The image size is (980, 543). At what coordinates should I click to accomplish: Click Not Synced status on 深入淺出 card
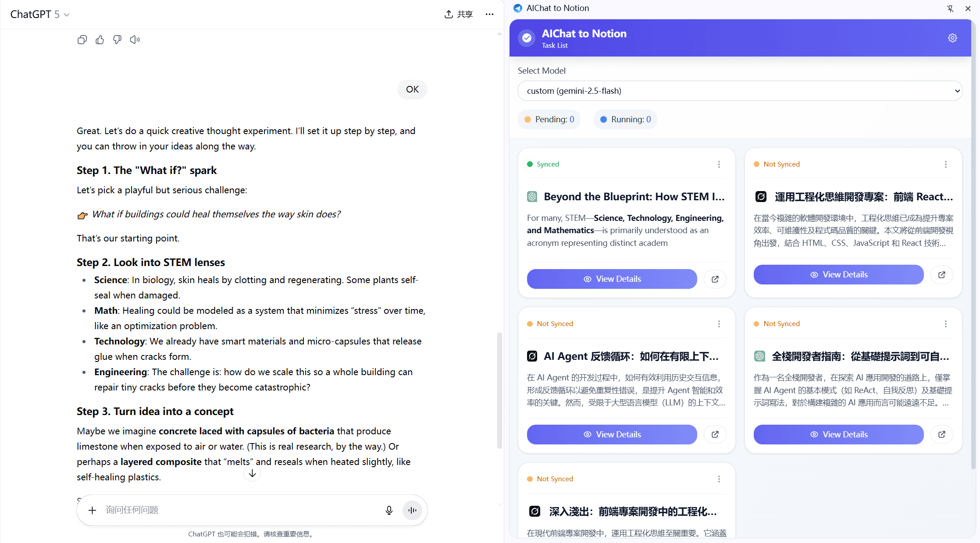(x=550, y=479)
